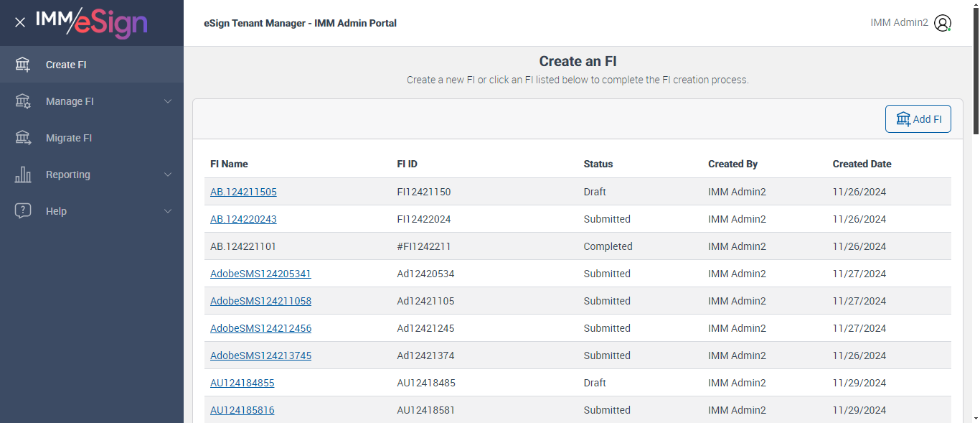Click the FI12422024 ID cell
Image resolution: width=980 pixels, height=423 pixels.
[424, 219]
